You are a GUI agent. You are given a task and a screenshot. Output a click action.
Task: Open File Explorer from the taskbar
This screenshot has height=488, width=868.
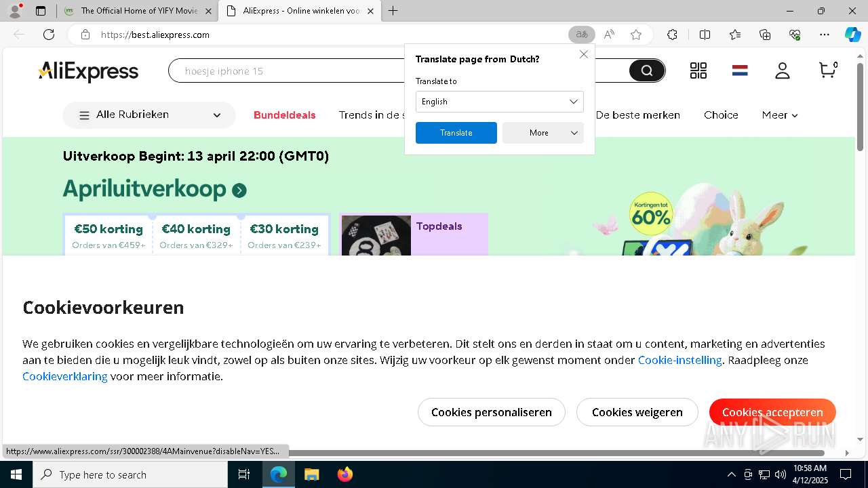(x=311, y=474)
